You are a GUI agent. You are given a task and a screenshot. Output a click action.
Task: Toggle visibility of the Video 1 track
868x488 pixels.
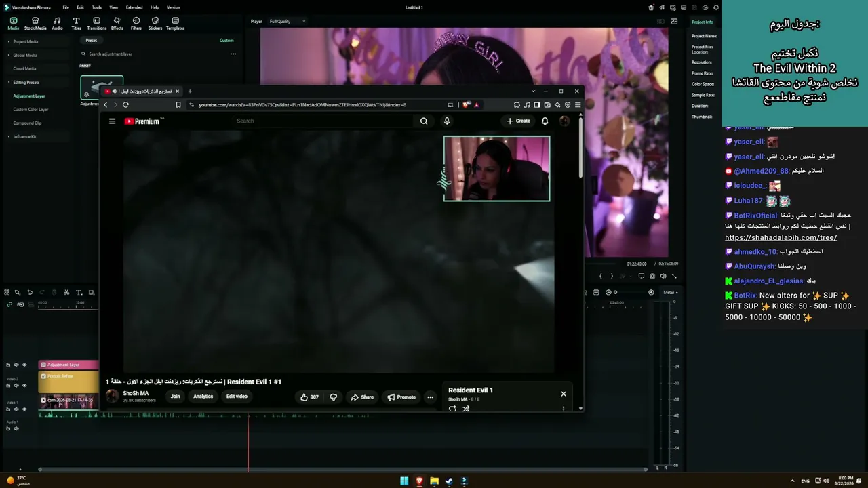click(24, 409)
